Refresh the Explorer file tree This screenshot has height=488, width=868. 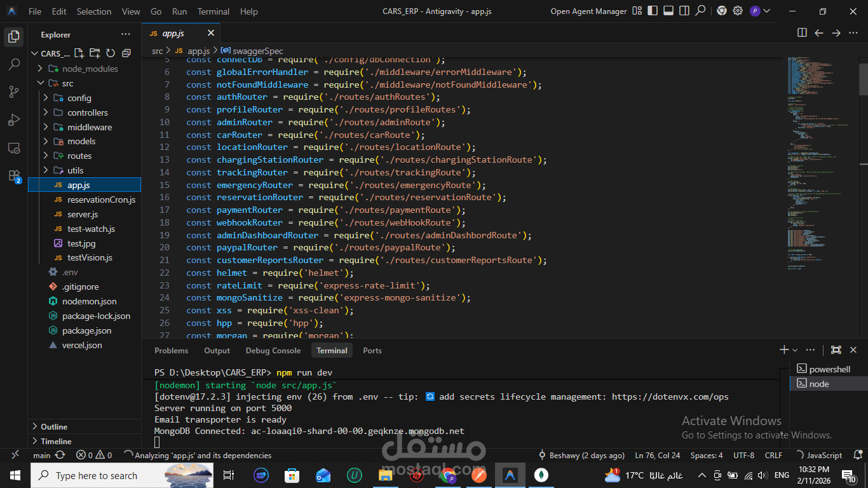click(x=111, y=53)
